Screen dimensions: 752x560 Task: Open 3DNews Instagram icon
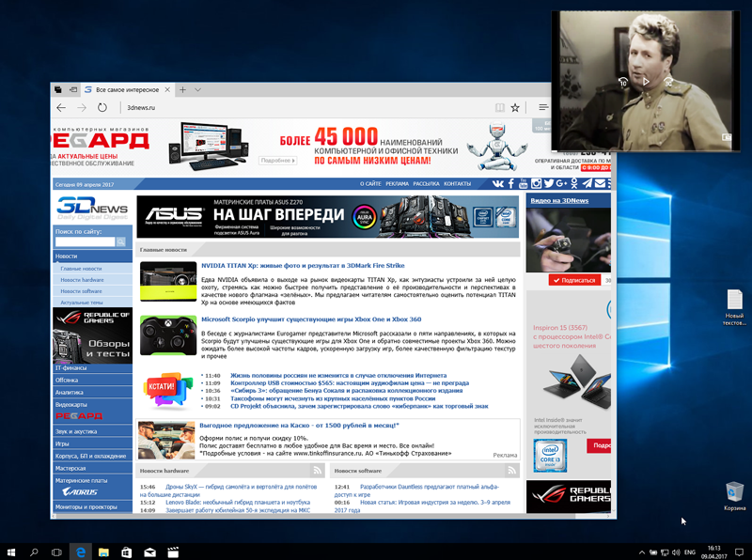[x=536, y=183]
